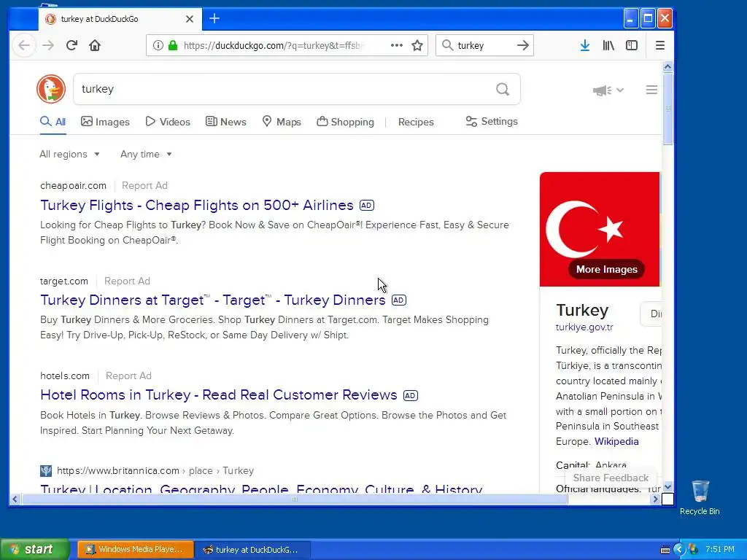Open the Windows Start menu
Screen dimensions: 747x560
pos(34,550)
